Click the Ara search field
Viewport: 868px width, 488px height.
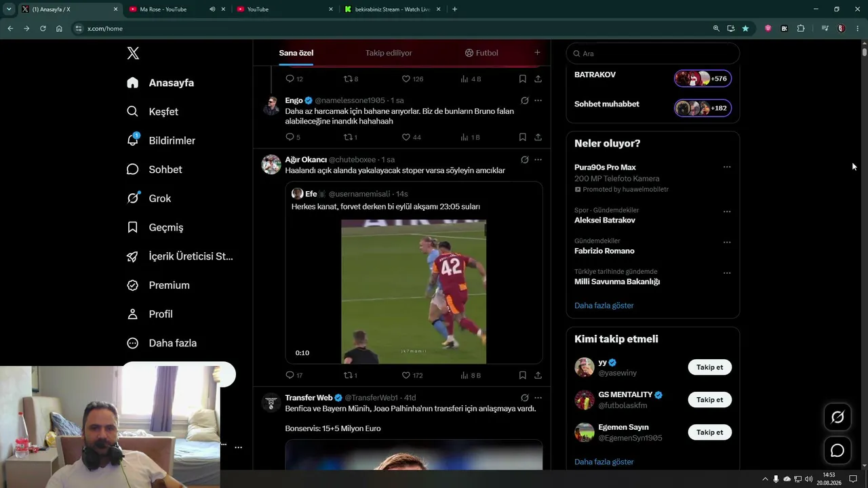pyautogui.click(x=652, y=54)
